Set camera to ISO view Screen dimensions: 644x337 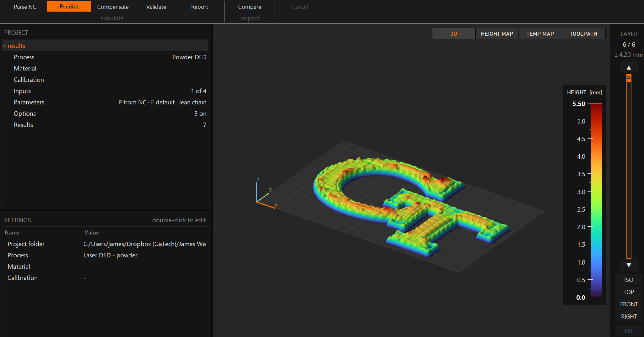point(629,280)
